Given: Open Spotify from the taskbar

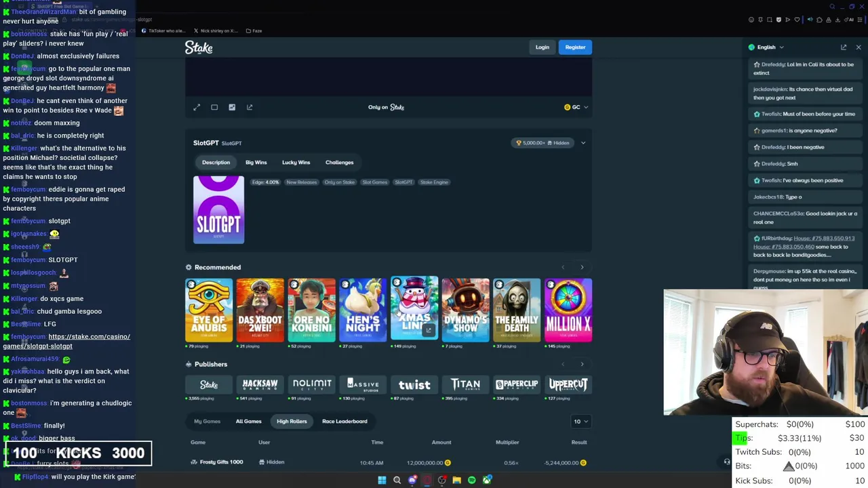Looking at the screenshot, I should point(472,481).
